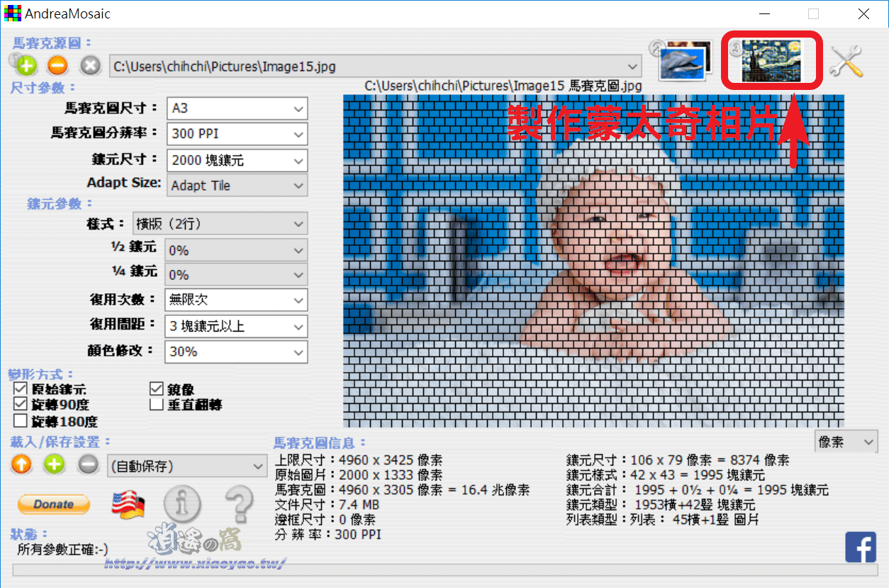Open tile image library dolphin icon
Screen dimensions: 889x588
pos(681,61)
